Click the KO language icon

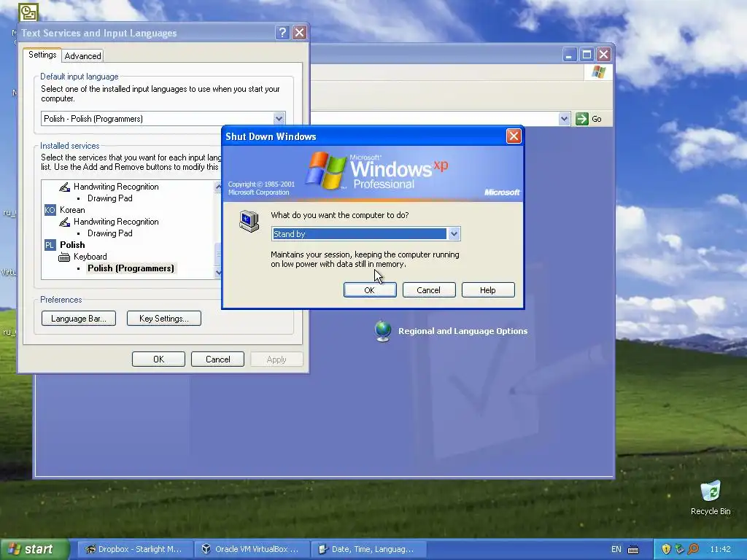50,210
